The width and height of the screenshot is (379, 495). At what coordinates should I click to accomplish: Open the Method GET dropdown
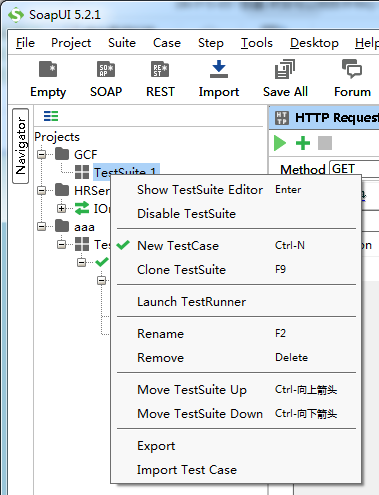pos(354,169)
